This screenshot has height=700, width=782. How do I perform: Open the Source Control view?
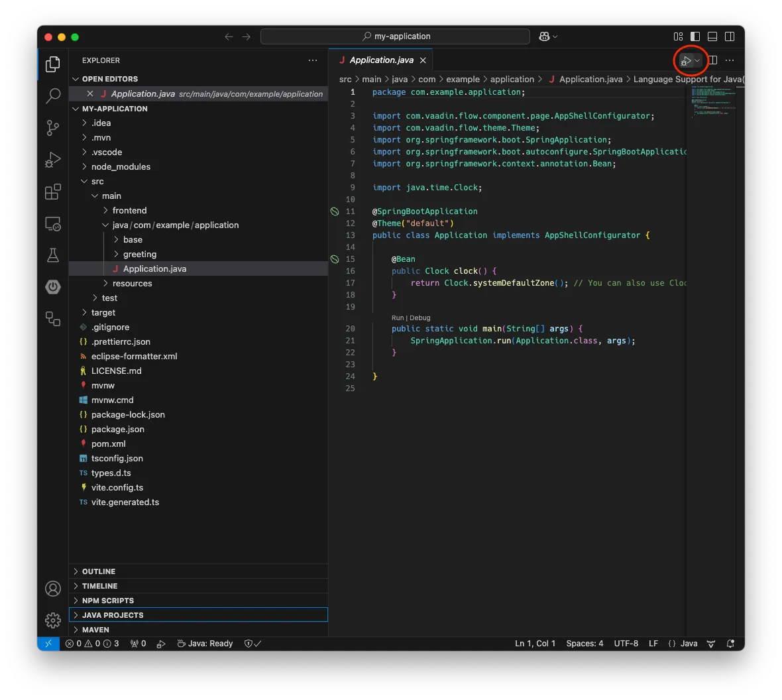tap(52, 128)
